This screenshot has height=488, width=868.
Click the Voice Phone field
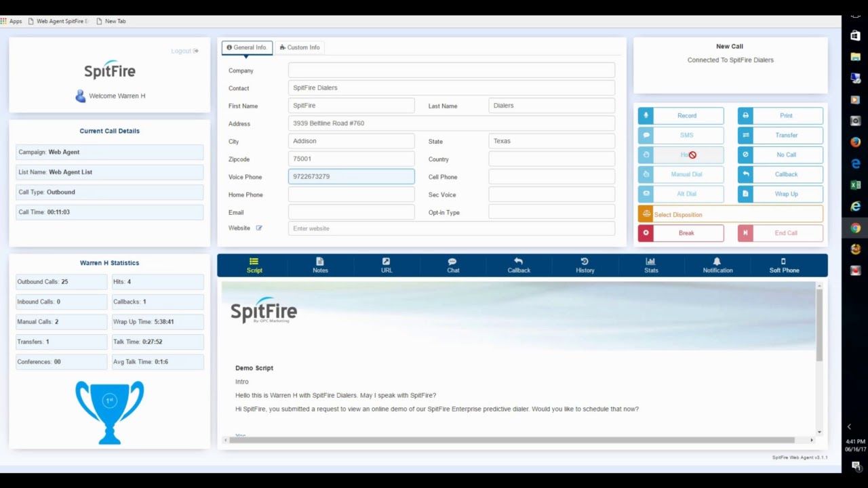[351, 176]
